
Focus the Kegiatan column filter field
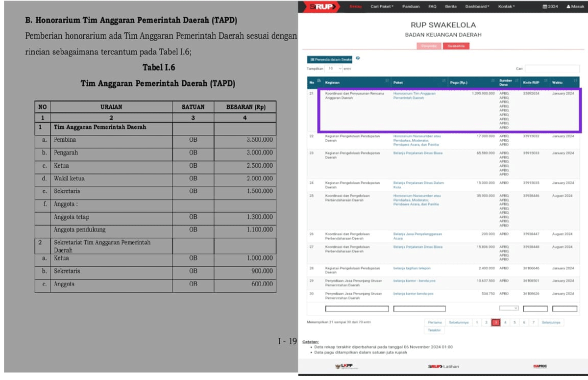coord(357,309)
